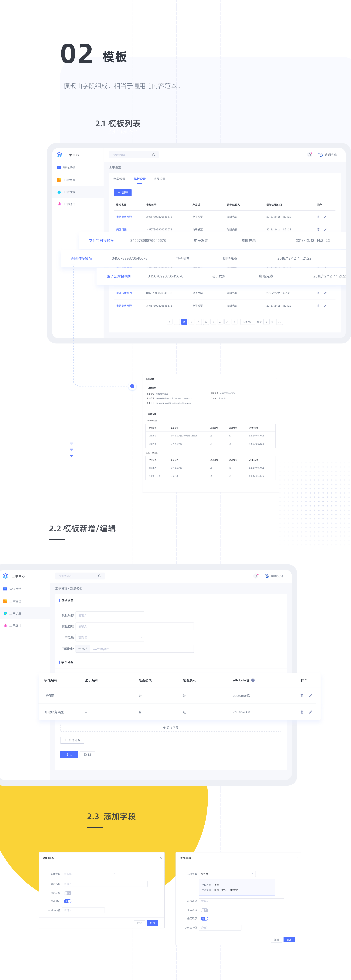Edit the topmost 电票资质开通 template row
351x980 pixels.
click(325, 217)
